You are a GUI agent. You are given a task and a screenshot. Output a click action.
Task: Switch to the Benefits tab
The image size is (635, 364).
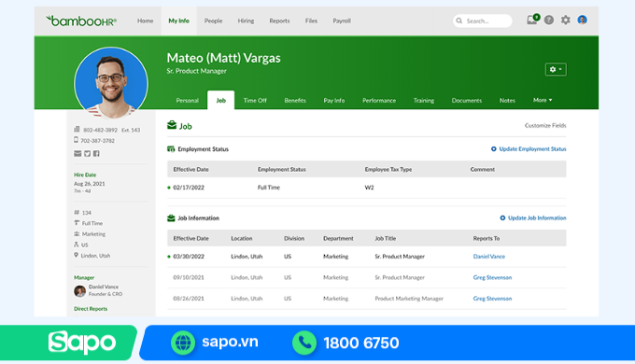pos(295,101)
